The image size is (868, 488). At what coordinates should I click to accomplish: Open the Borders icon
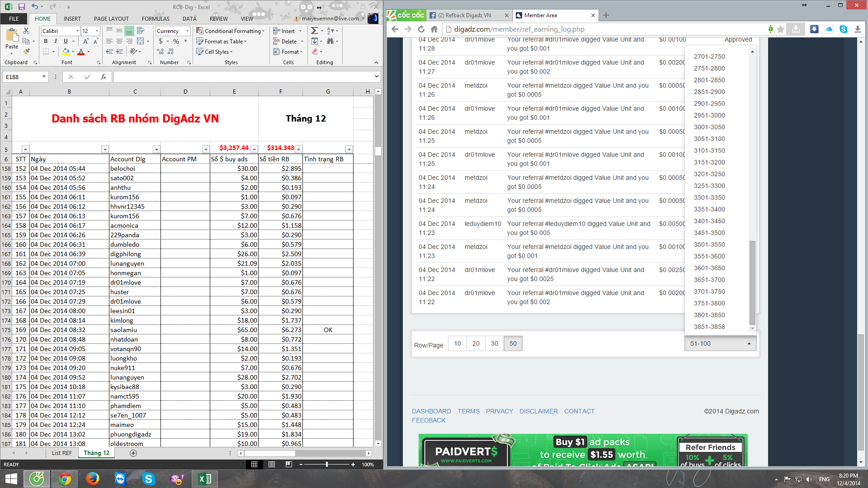pos(46,52)
